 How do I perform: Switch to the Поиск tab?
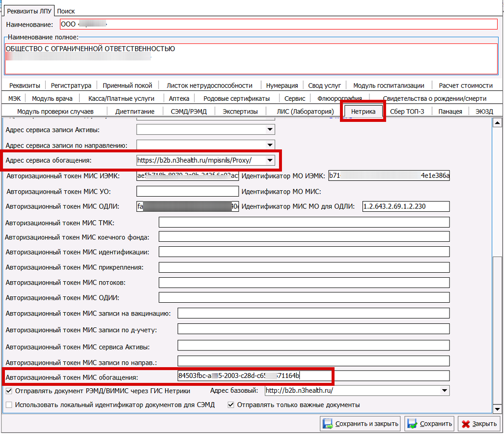(x=66, y=11)
